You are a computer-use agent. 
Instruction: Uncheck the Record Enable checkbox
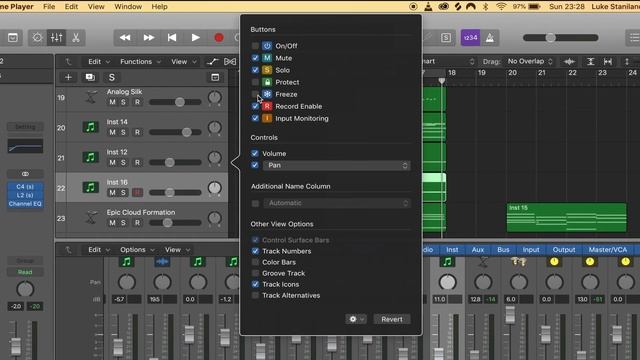[x=255, y=106]
